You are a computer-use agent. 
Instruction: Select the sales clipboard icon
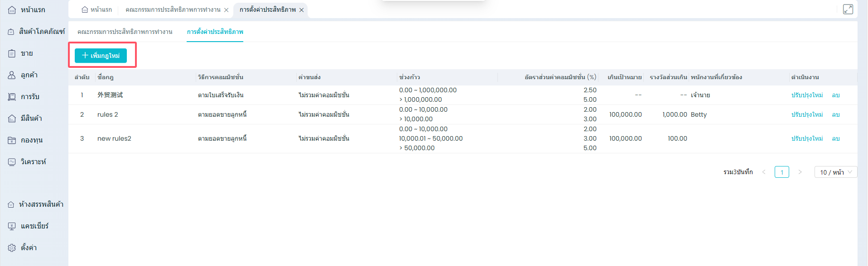coord(12,53)
